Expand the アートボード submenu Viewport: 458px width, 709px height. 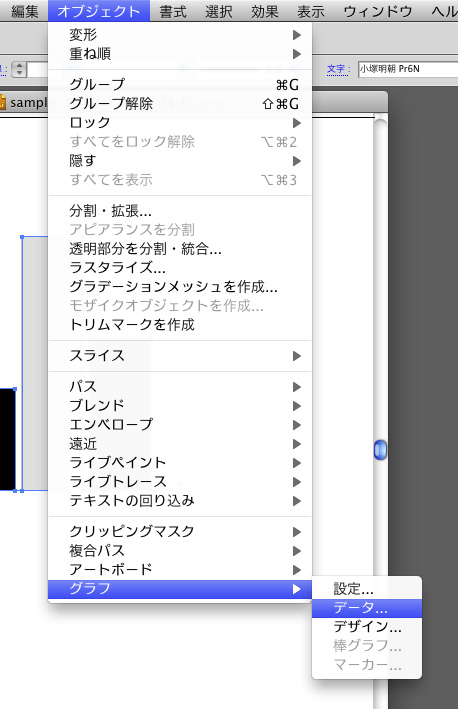(180, 569)
